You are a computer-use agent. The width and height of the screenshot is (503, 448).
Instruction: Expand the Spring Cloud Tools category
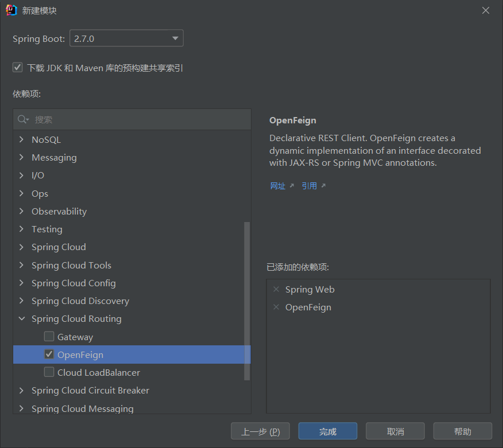click(x=21, y=265)
